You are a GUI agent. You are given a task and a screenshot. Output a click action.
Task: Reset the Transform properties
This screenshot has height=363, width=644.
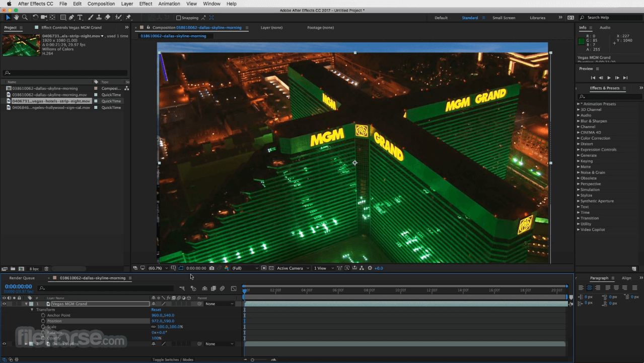[x=156, y=310]
